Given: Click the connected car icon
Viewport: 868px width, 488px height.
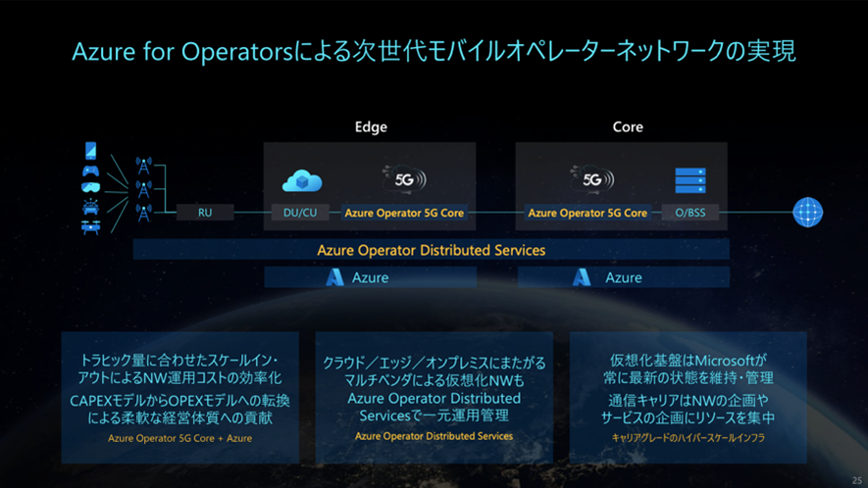Looking at the screenshot, I should (x=91, y=207).
